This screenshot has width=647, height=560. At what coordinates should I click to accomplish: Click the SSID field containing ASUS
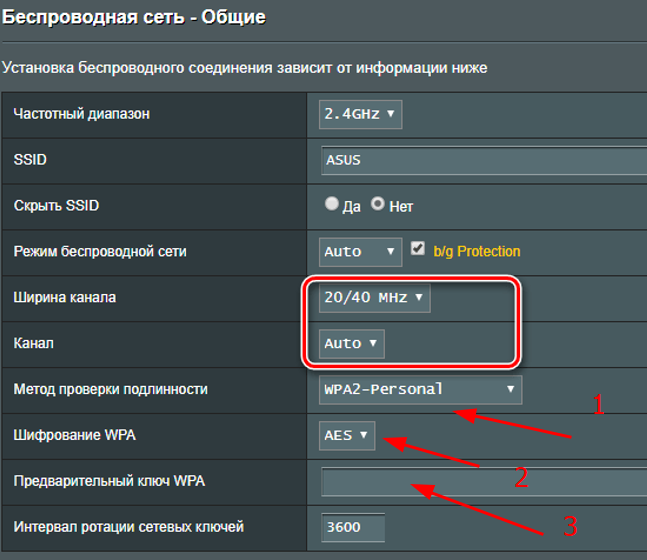(484, 160)
